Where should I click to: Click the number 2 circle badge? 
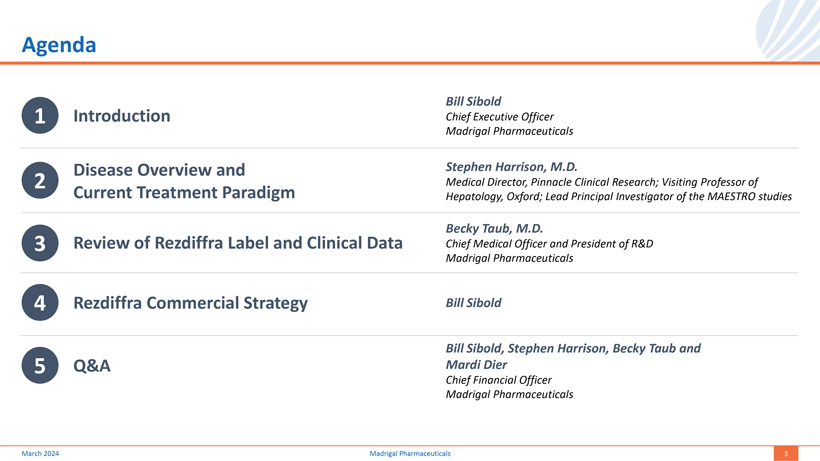point(38,180)
